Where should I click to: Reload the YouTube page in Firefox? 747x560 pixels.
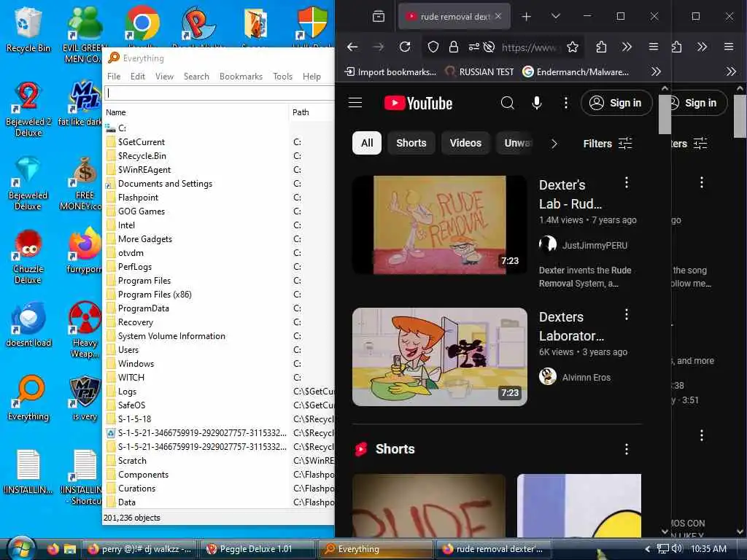click(405, 47)
